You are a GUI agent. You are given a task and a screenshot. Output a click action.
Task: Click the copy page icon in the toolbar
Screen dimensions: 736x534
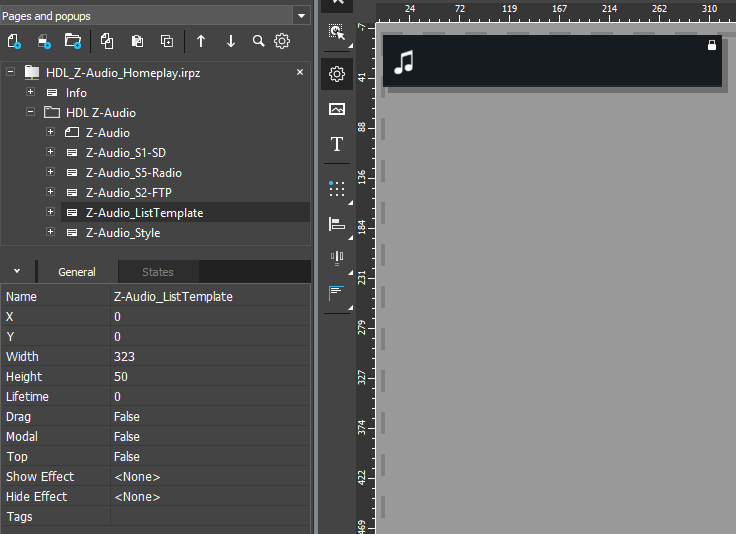pos(107,41)
